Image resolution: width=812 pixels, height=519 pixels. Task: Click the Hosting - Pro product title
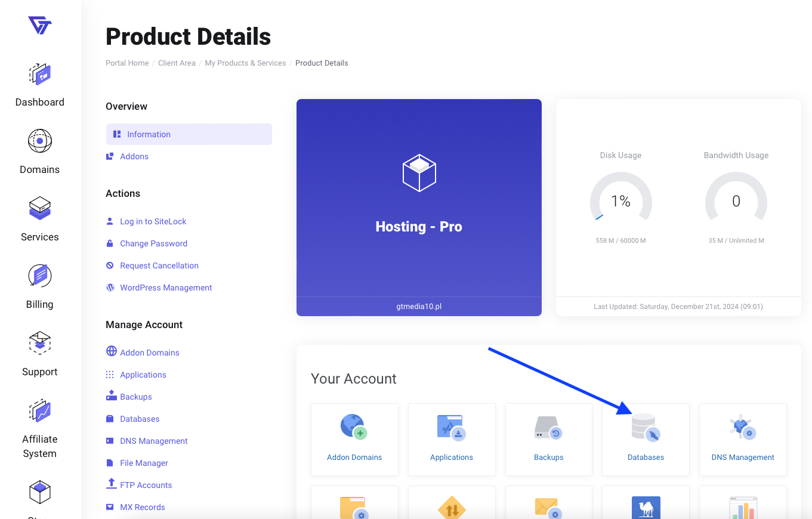pos(419,227)
